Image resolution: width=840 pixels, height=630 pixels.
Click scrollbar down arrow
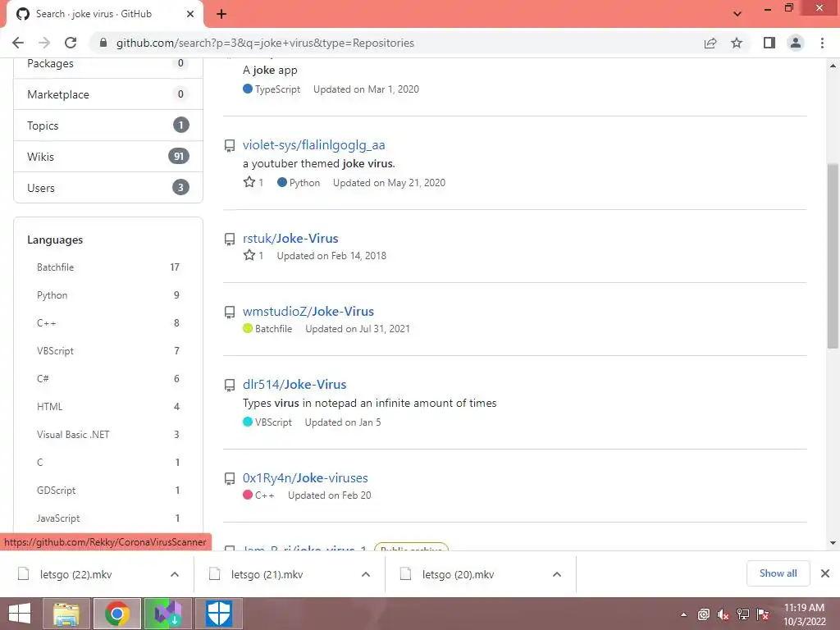(x=833, y=543)
